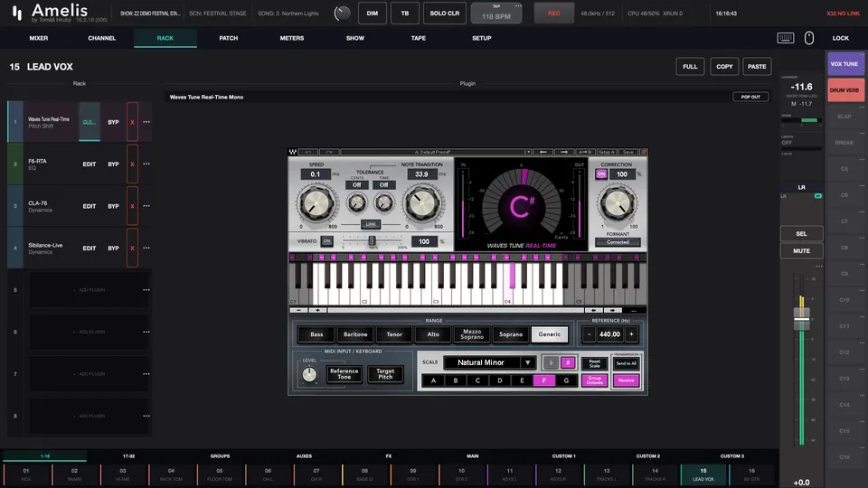Viewport: 868px width, 488px height.
Task: Remove the F6-RTA plugin with X
Action: click(132, 164)
